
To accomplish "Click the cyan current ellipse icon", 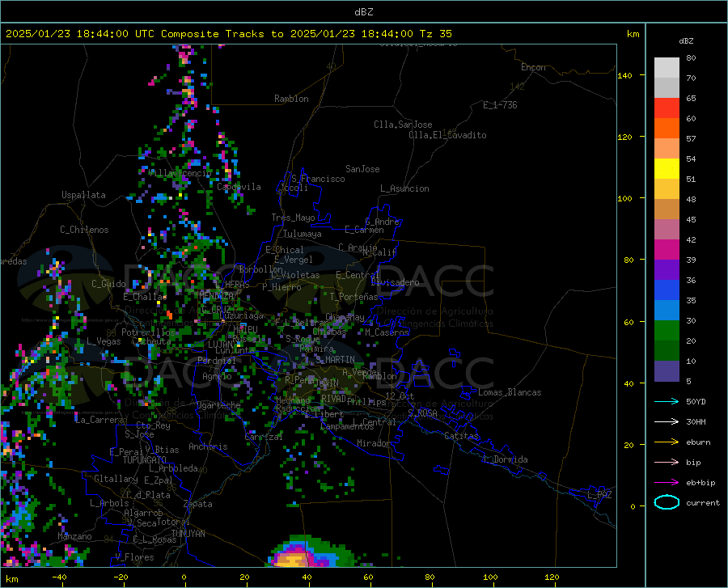I will [667, 502].
